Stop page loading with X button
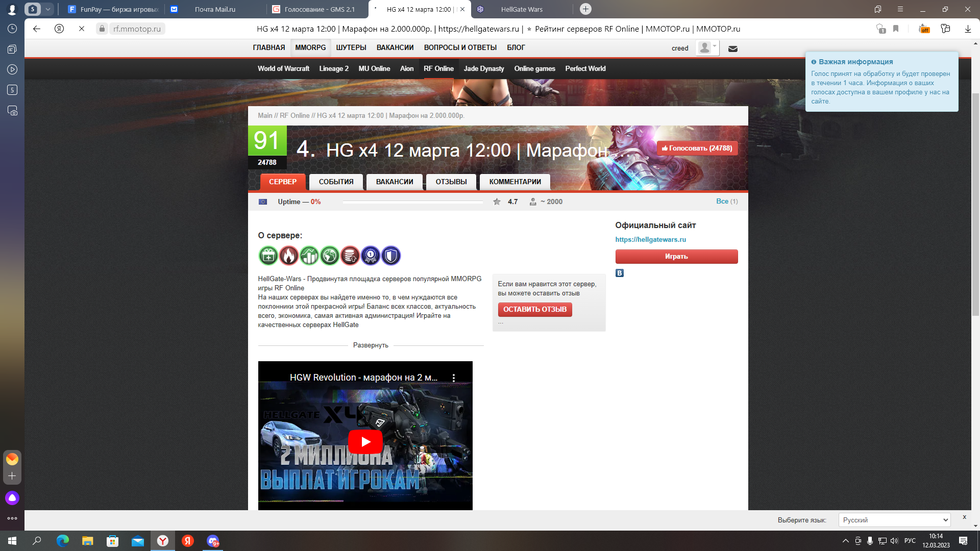Viewport: 980px width, 551px height. click(x=82, y=29)
